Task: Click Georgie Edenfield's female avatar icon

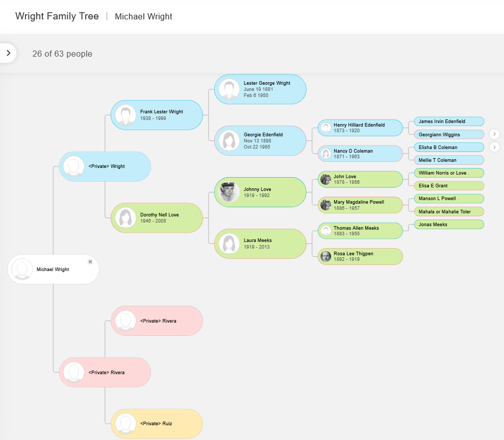Action: pyautogui.click(x=229, y=140)
